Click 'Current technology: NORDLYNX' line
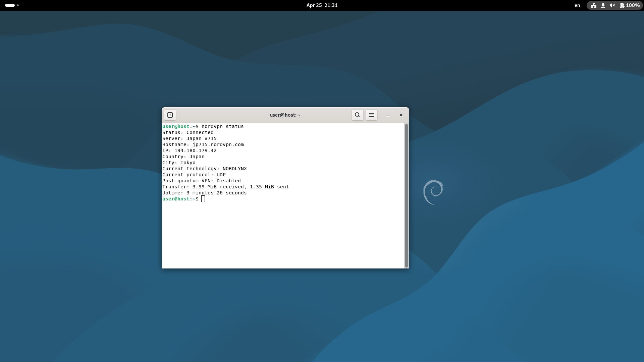 click(x=205, y=169)
